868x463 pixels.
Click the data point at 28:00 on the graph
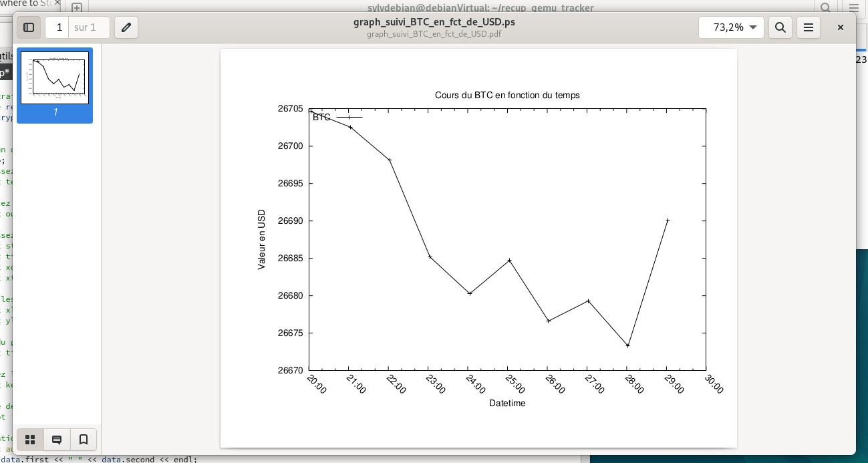point(627,345)
